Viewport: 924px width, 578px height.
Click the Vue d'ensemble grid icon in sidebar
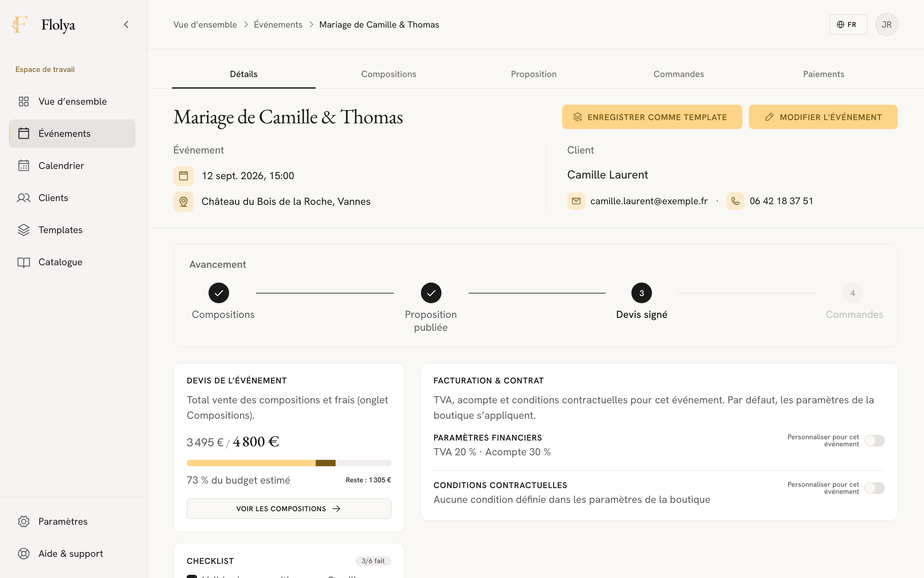tap(24, 101)
